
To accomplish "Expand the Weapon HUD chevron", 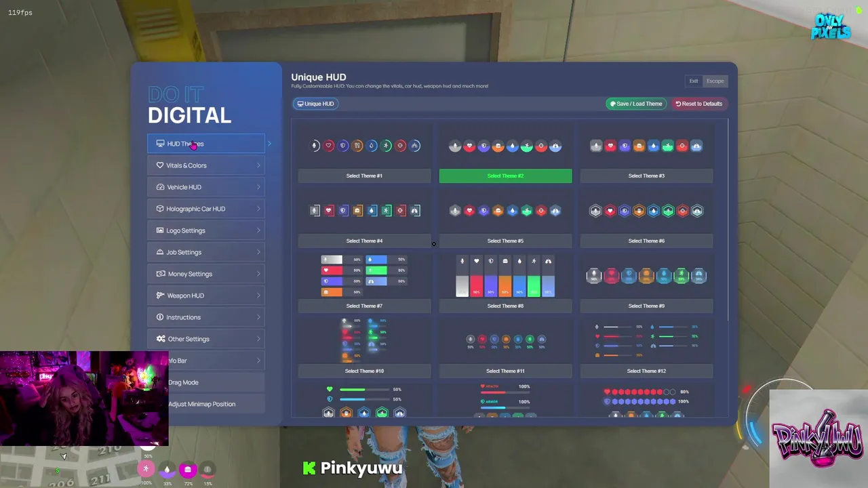I will tap(258, 296).
